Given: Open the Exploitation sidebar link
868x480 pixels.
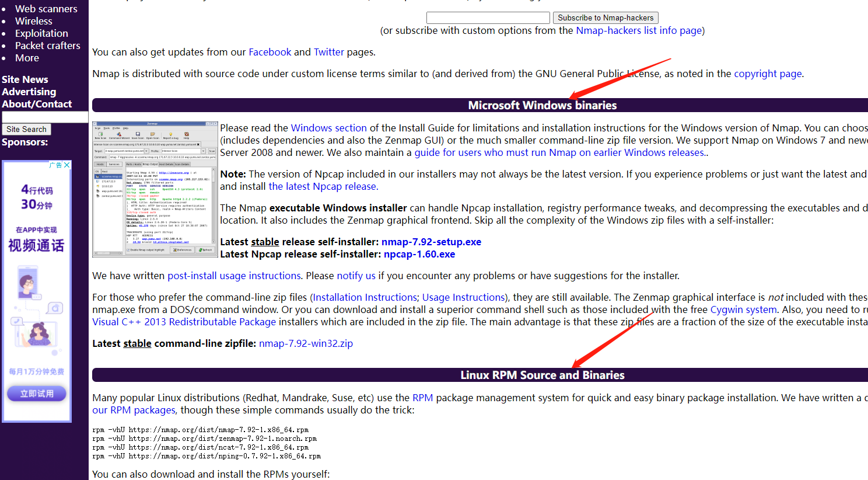Looking at the screenshot, I should click(41, 33).
